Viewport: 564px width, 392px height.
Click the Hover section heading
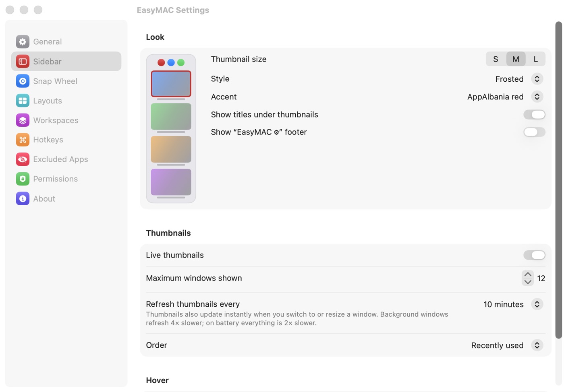tap(157, 380)
